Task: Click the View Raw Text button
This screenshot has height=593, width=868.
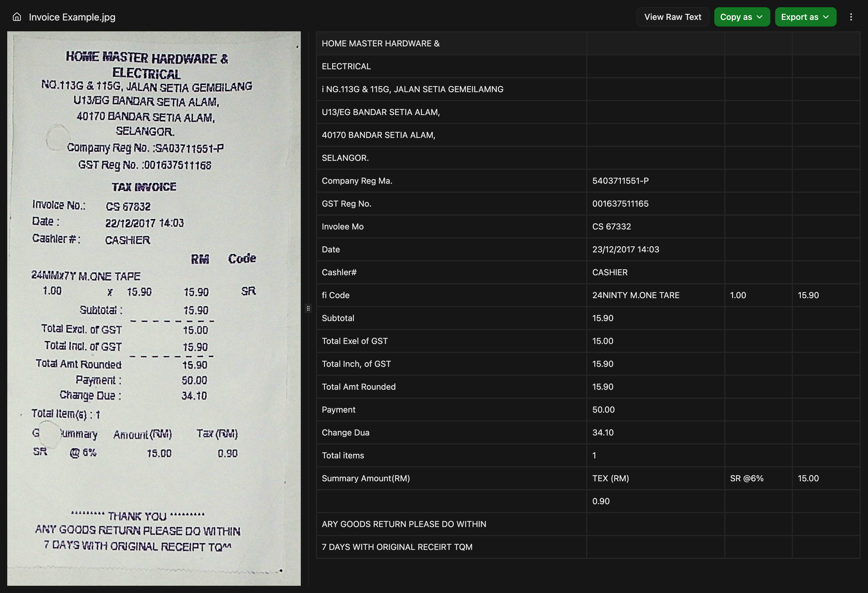Action: click(673, 17)
